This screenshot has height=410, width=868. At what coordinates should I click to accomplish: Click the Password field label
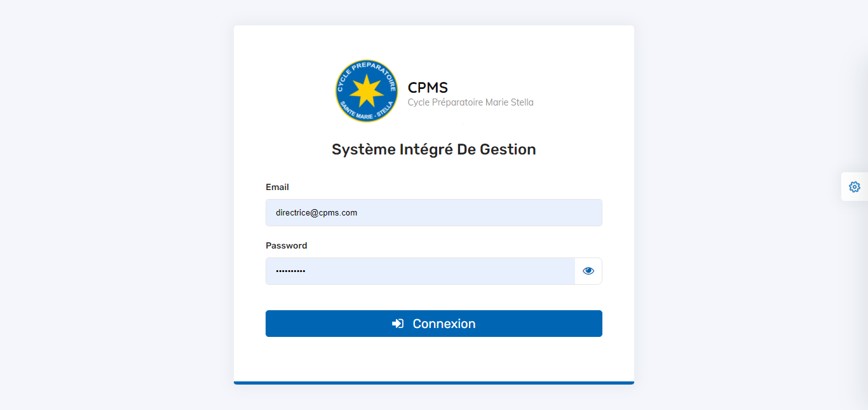click(287, 245)
